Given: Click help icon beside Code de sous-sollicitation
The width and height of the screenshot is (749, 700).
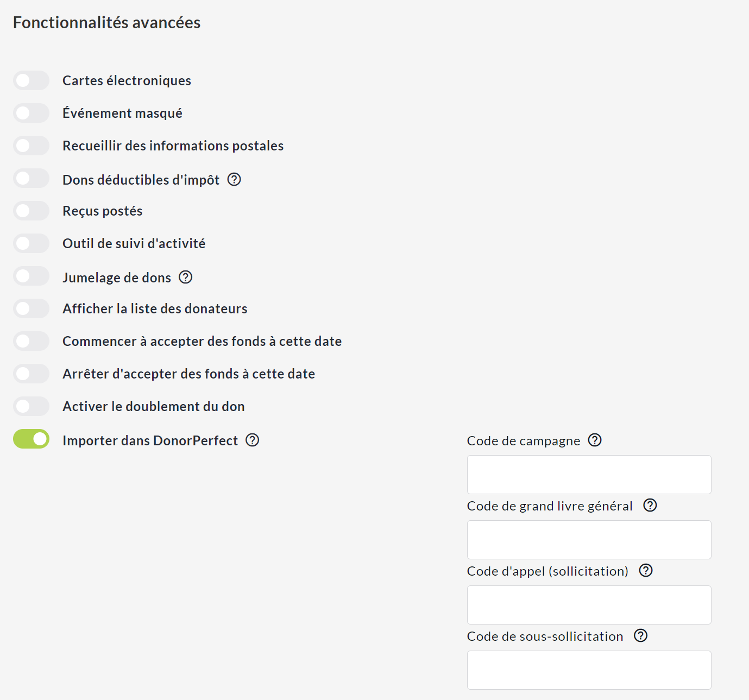Looking at the screenshot, I should [641, 635].
